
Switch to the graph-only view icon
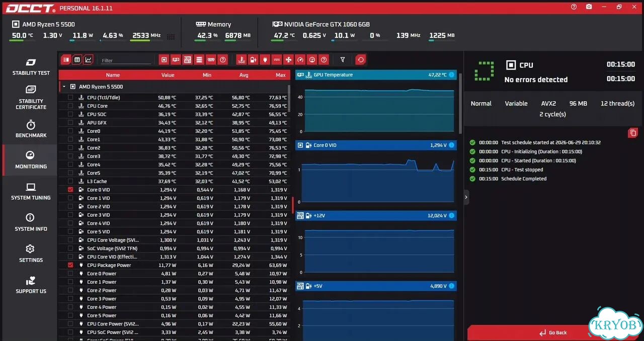(x=88, y=60)
